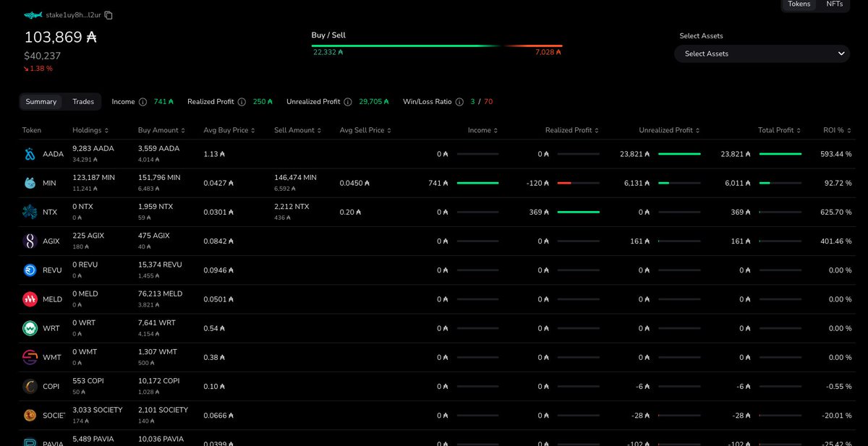Sort by Realized Profit column header
The height and width of the screenshot is (446, 868).
pos(572,130)
